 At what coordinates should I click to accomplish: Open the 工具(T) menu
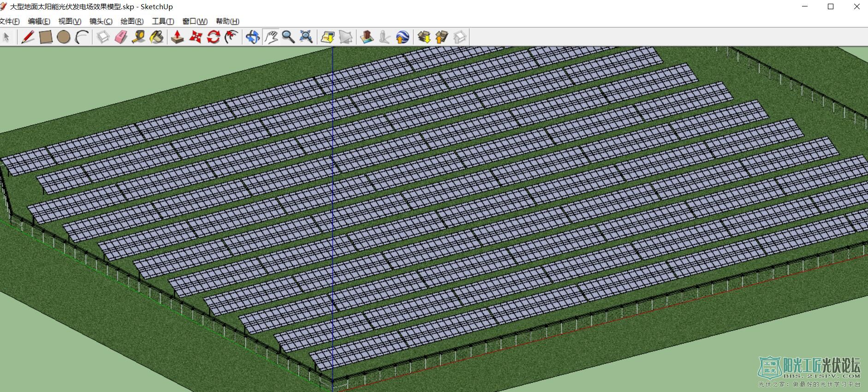point(163,21)
